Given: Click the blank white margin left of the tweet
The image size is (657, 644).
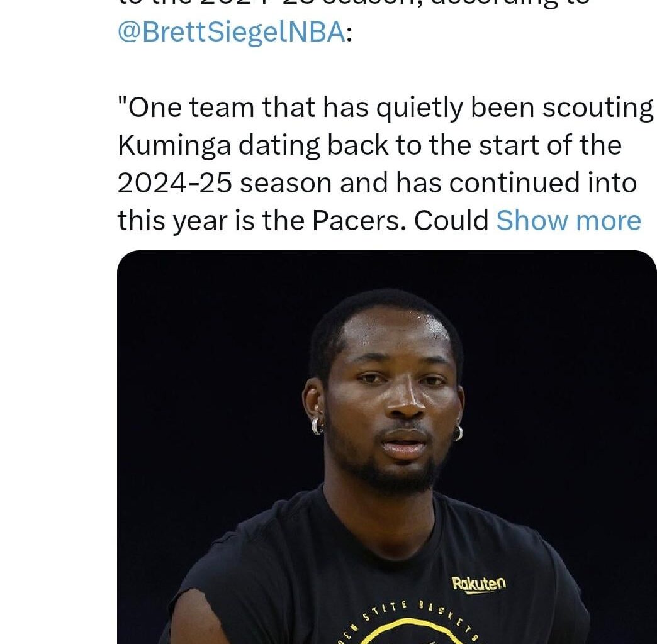Looking at the screenshot, I should tap(57, 314).
